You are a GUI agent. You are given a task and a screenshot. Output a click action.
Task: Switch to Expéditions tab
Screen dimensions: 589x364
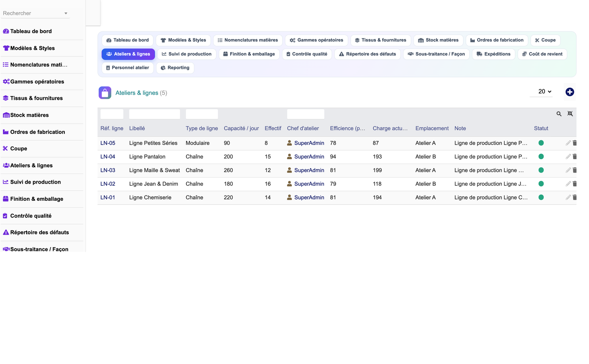coord(493,54)
